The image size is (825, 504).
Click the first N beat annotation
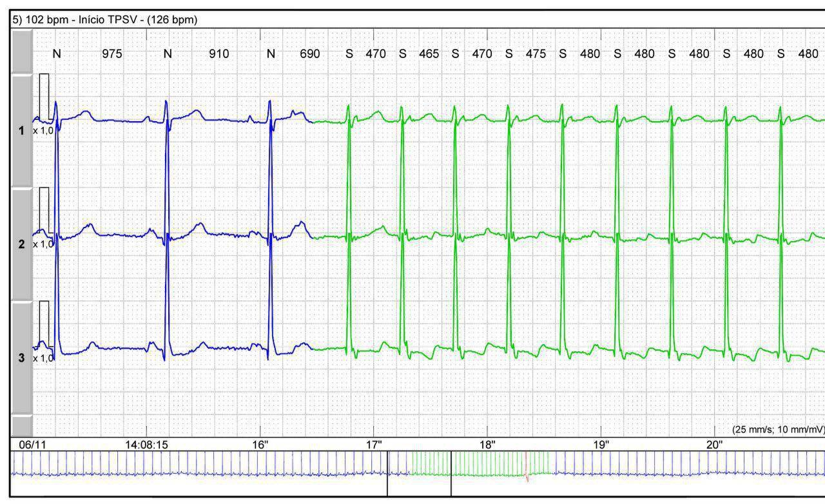(x=55, y=55)
